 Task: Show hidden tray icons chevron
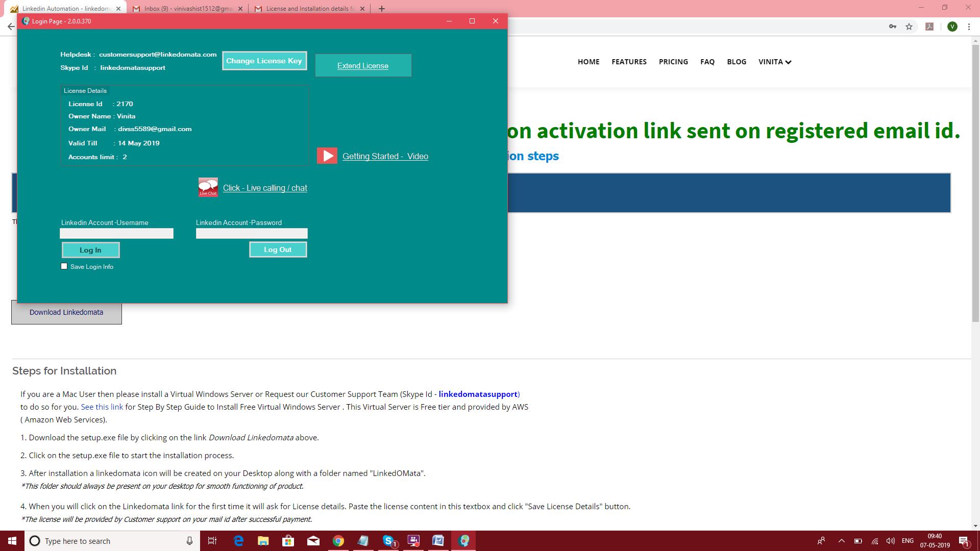842,541
